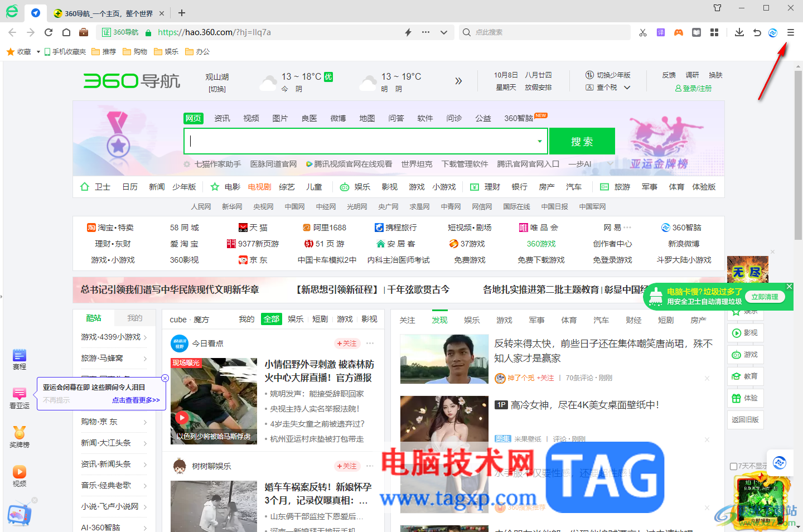Screen dimensions: 803x532
Task: Click the lightning bolt icon in address bar
Action: (408, 32)
